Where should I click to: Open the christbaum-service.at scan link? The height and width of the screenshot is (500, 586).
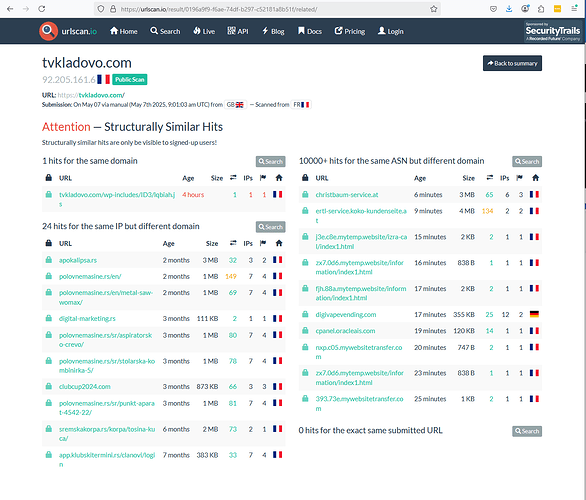tap(347, 195)
